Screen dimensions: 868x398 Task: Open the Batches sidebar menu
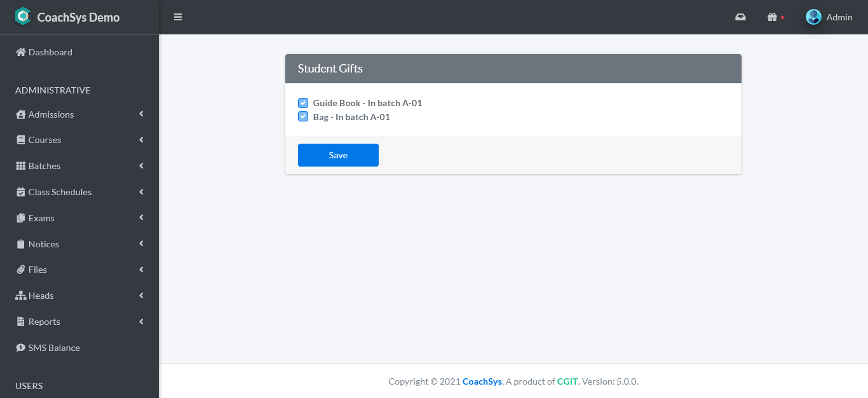point(79,166)
